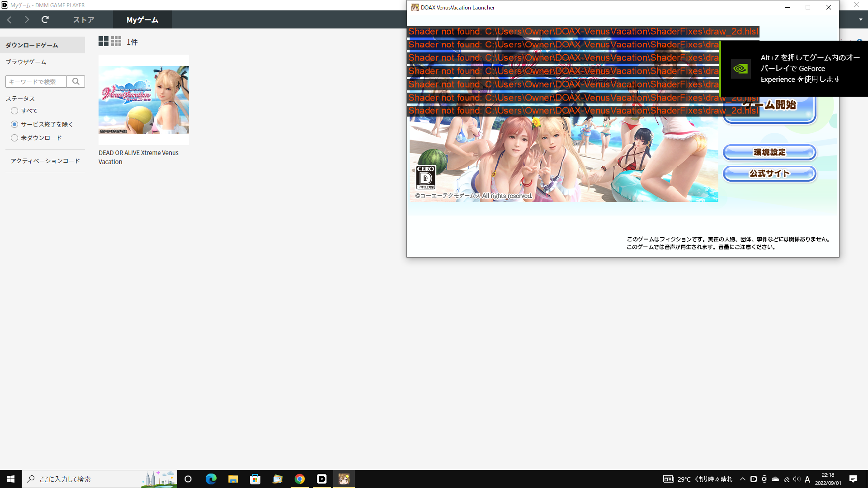Switch to large grid view
This screenshot has height=488, width=868.
pos(104,42)
